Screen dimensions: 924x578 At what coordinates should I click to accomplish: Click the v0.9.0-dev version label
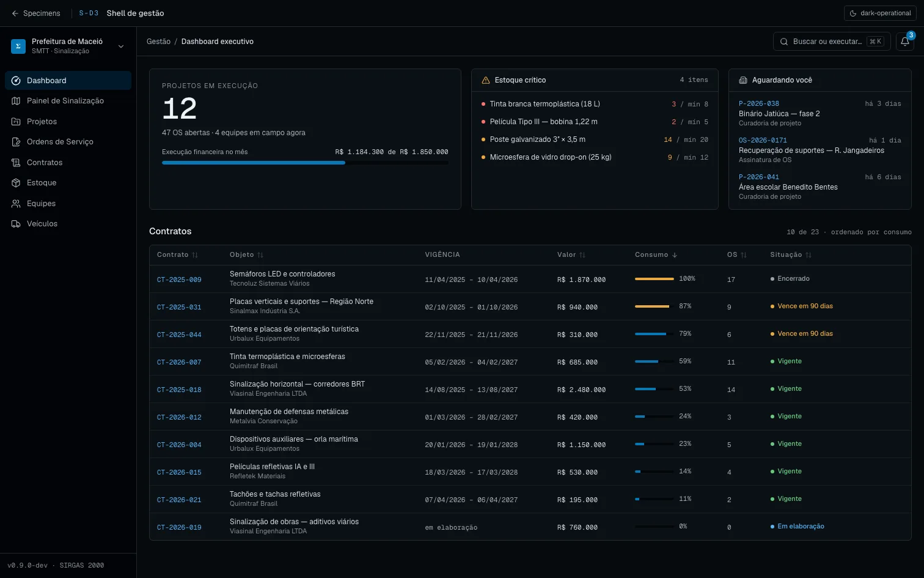coord(28,566)
